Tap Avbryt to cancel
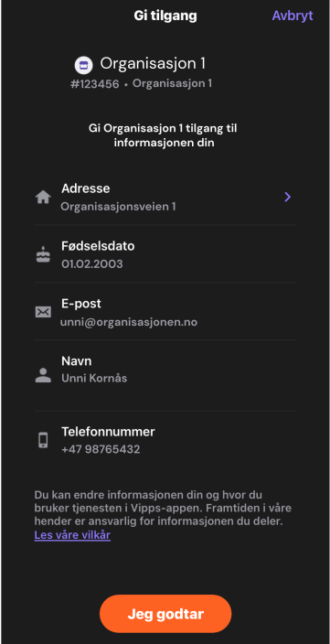Image resolution: width=330 pixels, height=644 pixels. coord(293,16)
